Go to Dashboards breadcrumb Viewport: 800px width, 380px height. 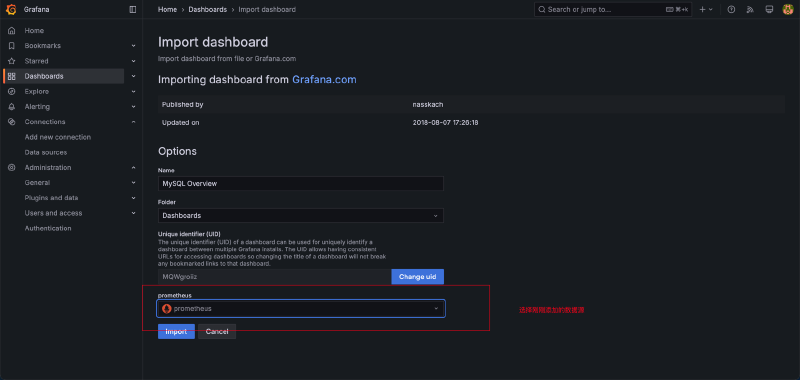[x=208, y=10]
